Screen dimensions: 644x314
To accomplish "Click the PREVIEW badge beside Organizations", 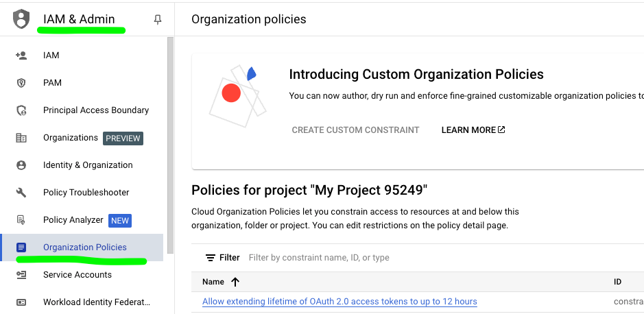I will pos(123,138).
